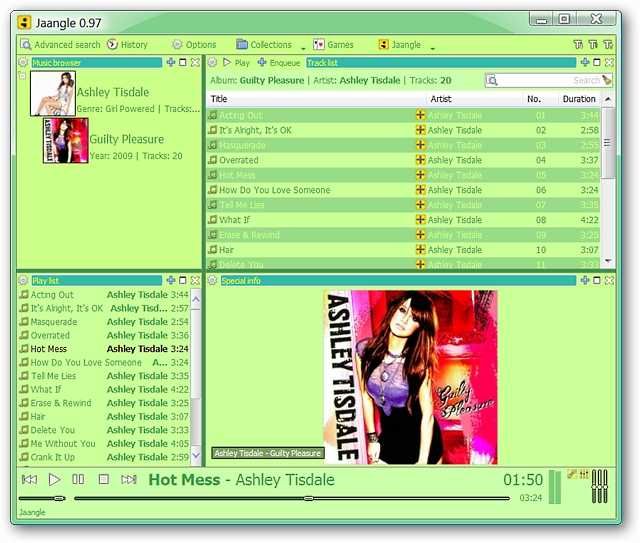Click the Music browser pane add-pane icon

171,62
